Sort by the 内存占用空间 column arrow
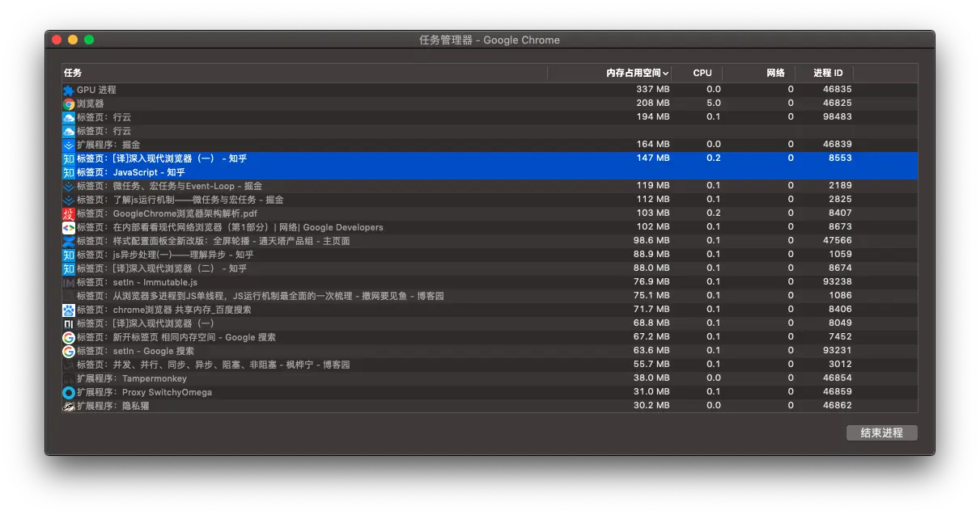 [665, 73]
